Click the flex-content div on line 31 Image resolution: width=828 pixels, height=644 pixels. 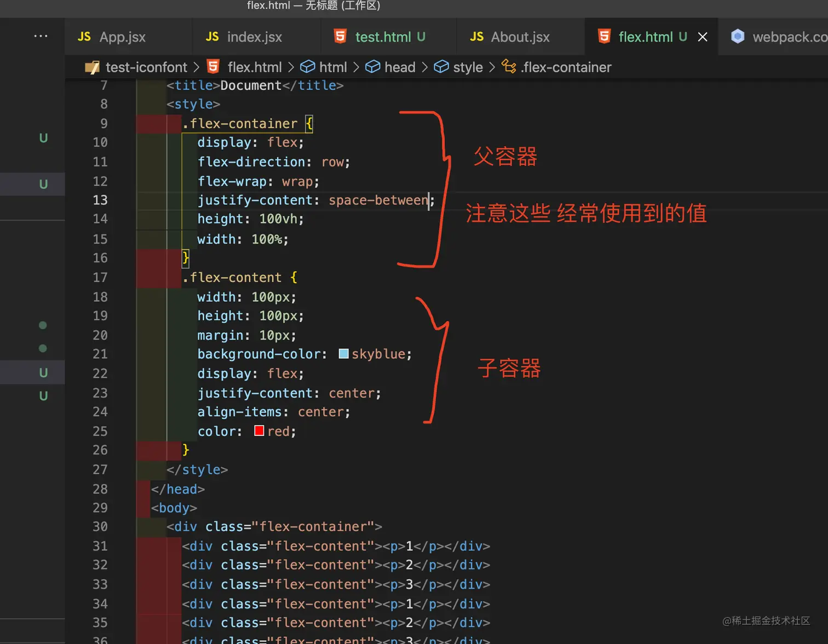[336, 547]
